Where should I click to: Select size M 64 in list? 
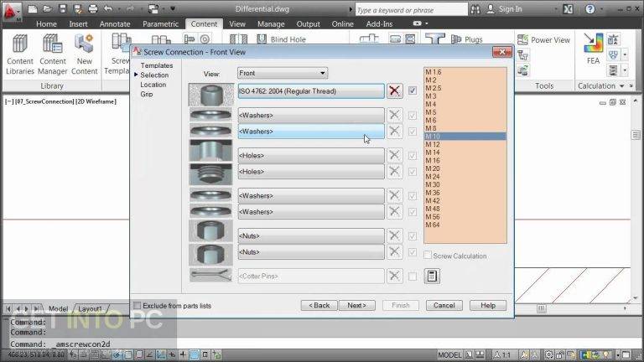(x=465, y=225)
